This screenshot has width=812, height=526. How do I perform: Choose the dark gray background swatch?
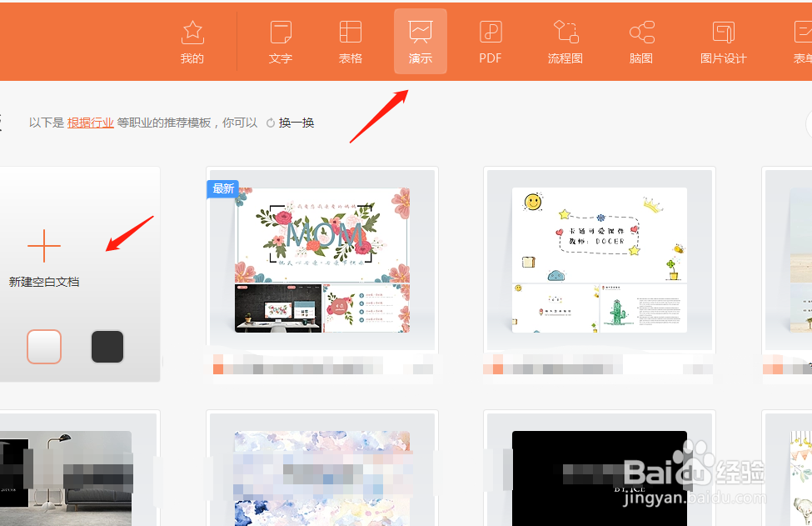pos(107,347)
